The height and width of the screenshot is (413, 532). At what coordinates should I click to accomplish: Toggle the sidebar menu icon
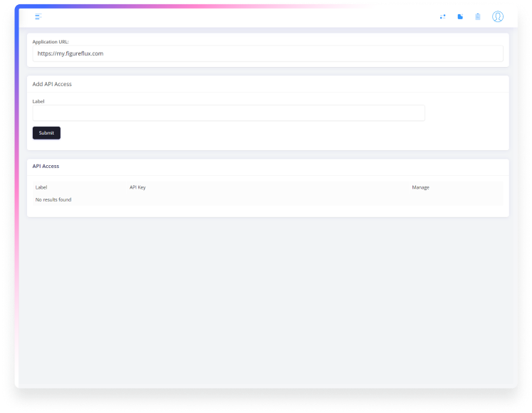(x=38, y=16)
